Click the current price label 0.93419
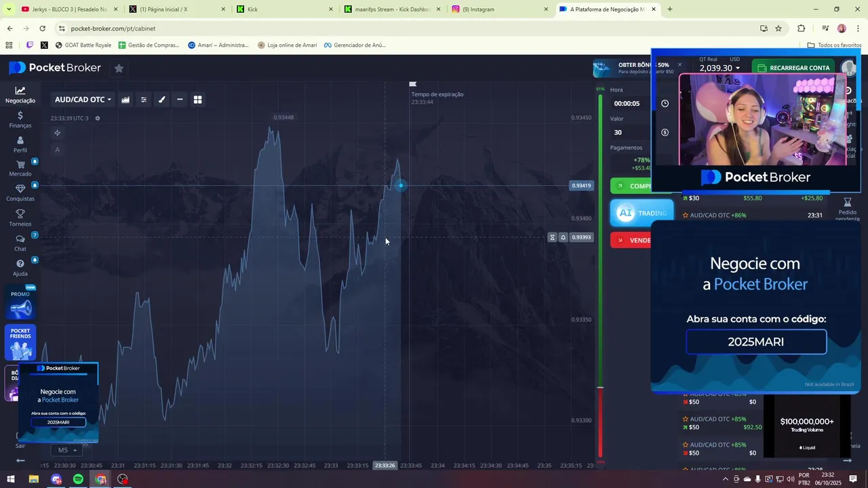The image size is (868, 488). coord(581,185)
